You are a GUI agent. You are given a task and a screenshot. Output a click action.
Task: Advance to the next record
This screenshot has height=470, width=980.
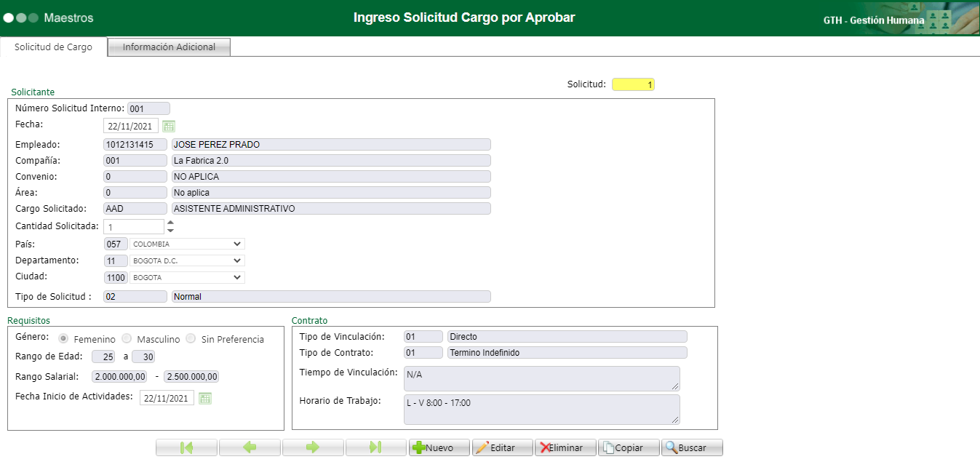(313, 447)
